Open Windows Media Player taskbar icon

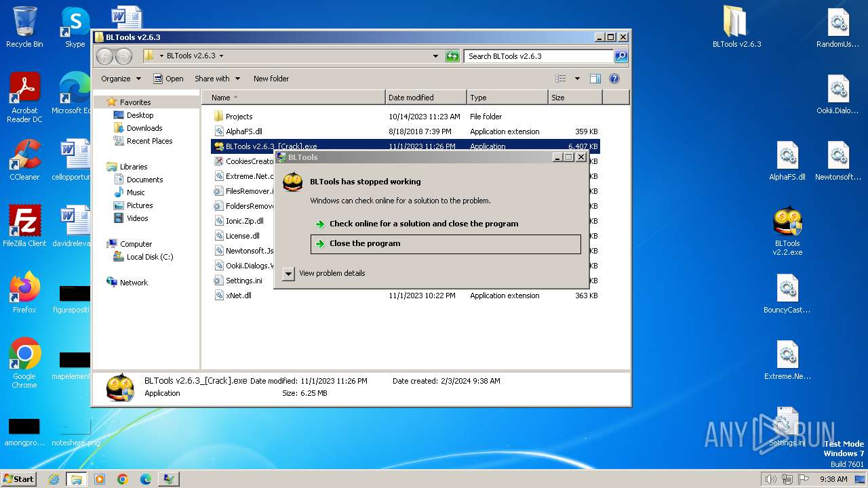pyautogui.click(x=100, y=479)
